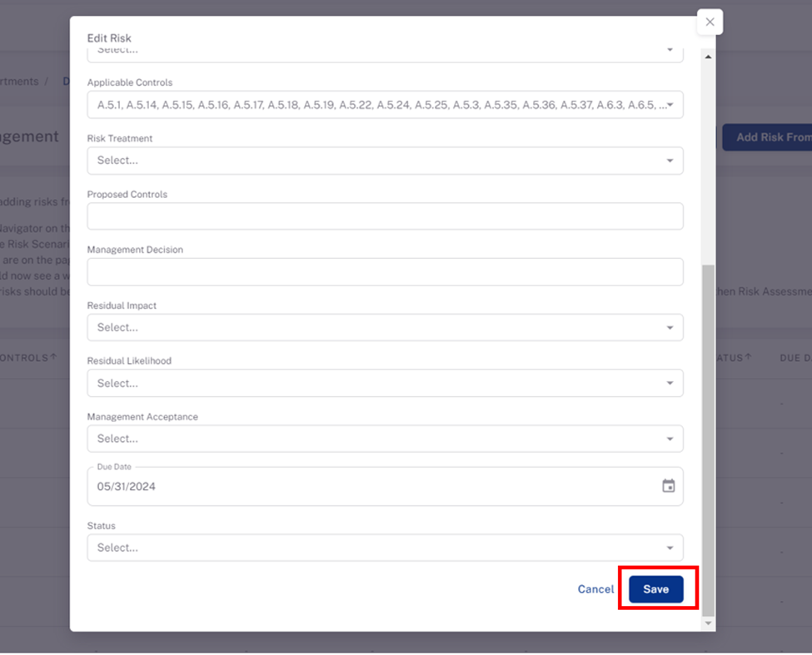Select a Residual Impact value
812x655 pixels.
(385, 328)
